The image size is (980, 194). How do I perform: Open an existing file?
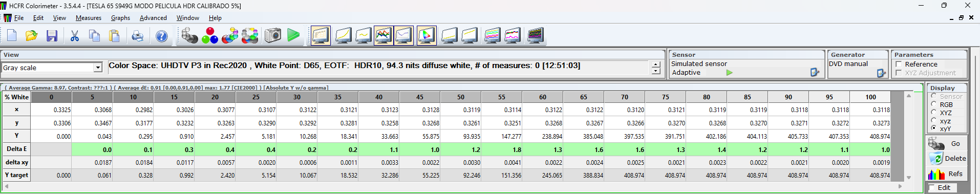32,36
